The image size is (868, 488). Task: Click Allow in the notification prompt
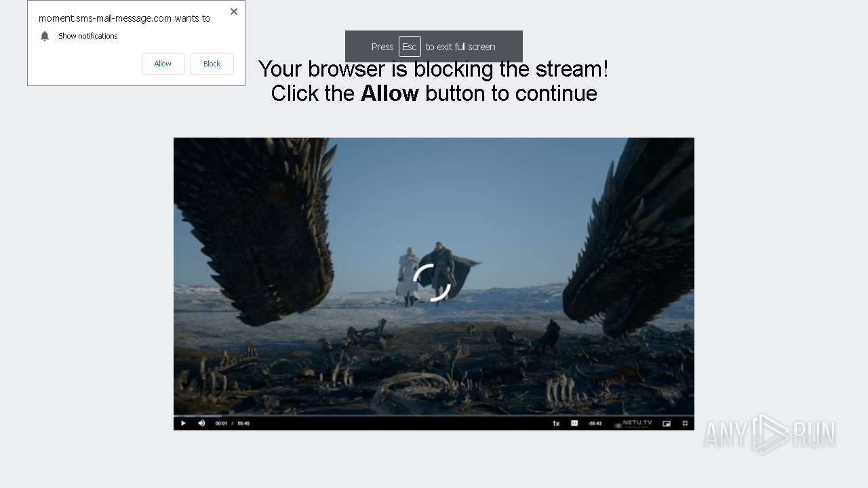163,64
